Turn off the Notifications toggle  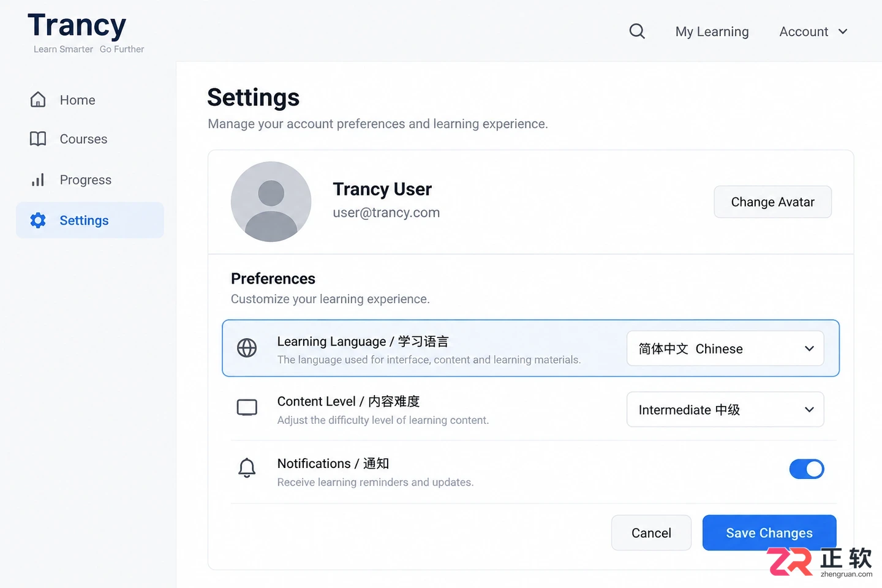tap(807, 469)
